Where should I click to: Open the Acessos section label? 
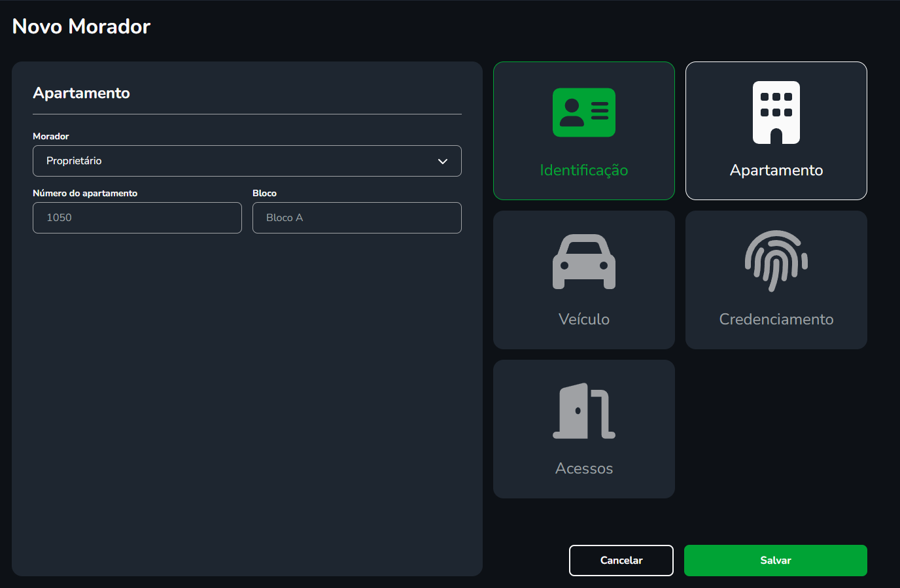583,468
